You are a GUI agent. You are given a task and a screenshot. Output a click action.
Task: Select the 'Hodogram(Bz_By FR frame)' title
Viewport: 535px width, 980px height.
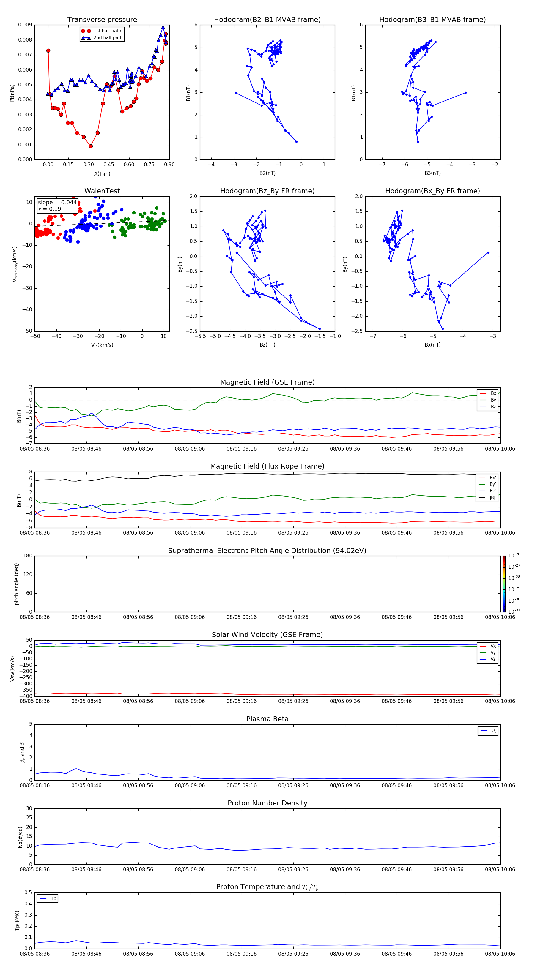(x=267, y=191)
